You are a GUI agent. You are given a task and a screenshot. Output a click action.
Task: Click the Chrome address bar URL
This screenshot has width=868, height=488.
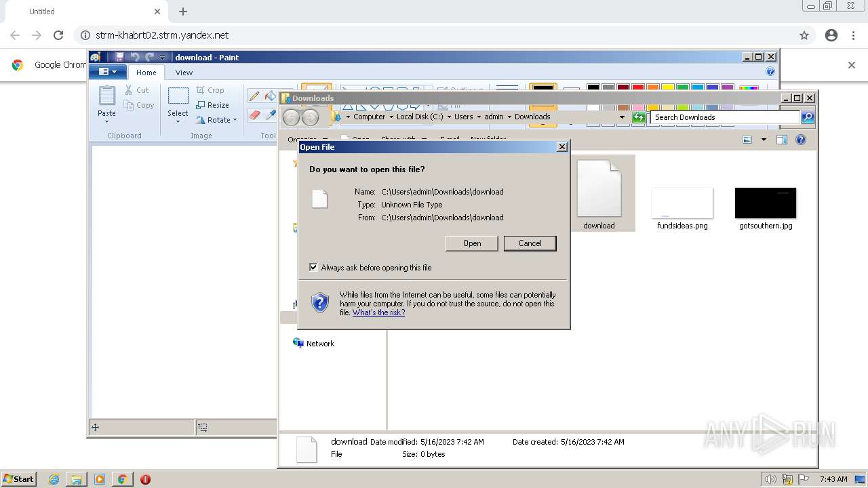click(161, 35)
